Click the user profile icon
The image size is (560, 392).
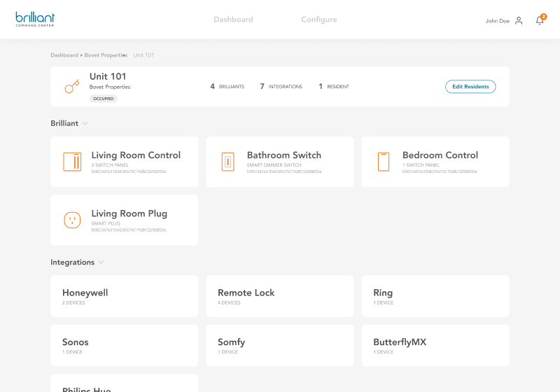point(519,20)
